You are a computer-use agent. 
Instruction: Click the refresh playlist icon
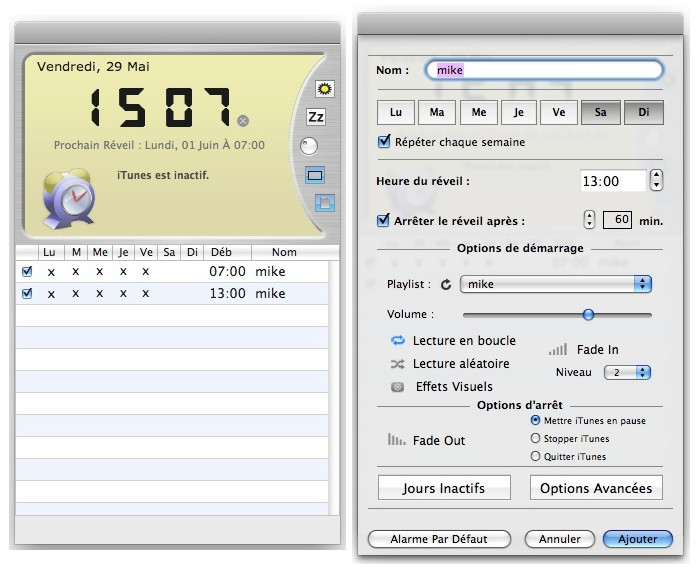click(x=446, y=284)
